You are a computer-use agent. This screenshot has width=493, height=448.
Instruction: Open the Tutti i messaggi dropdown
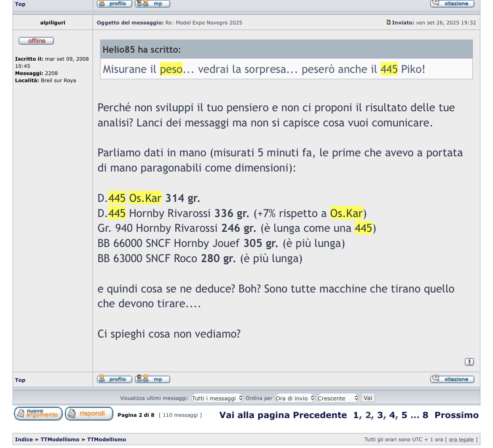coord(217,398)
